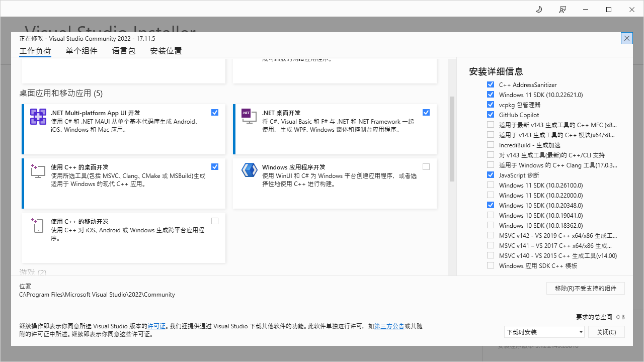Uncheck C++ AddressSanitizer component
Screen dimensions: 644x362
(491, 84)
